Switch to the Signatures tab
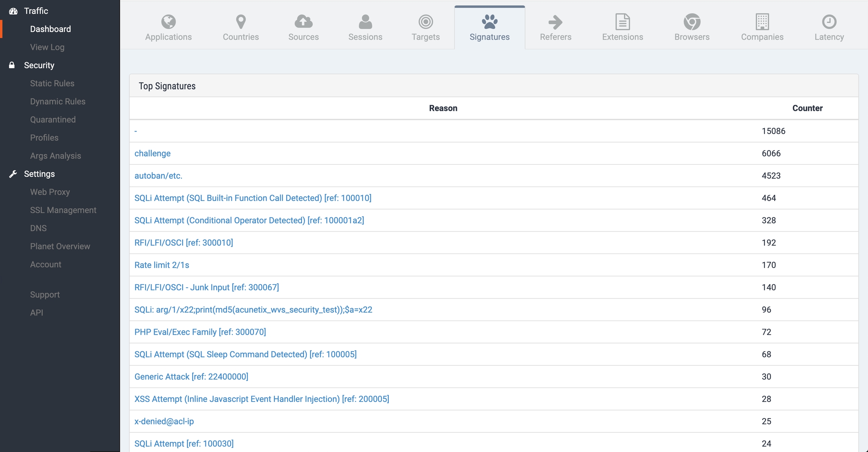The image size is (868, 452). (489, 28)
